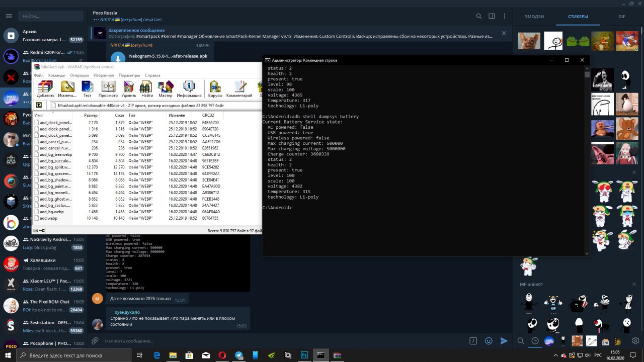Switch to СТИКЕРЫ tab
The image size is (644, 362).
[578, 17]
